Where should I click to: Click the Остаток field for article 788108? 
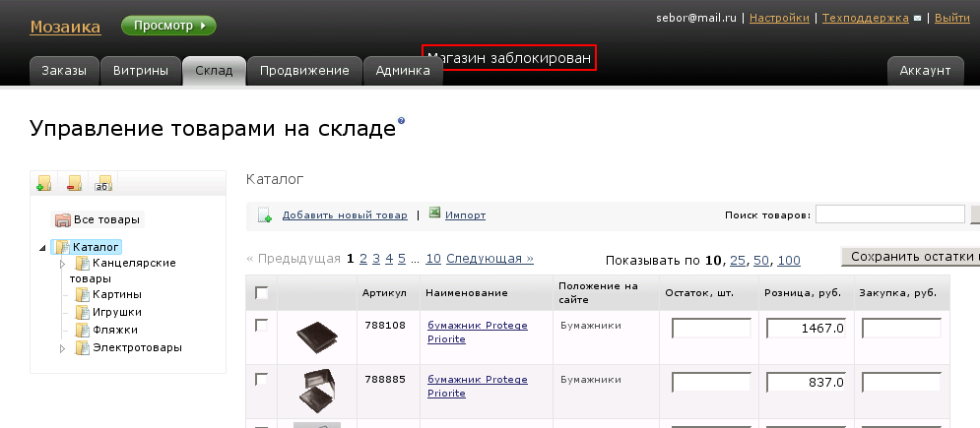[712, 329]
